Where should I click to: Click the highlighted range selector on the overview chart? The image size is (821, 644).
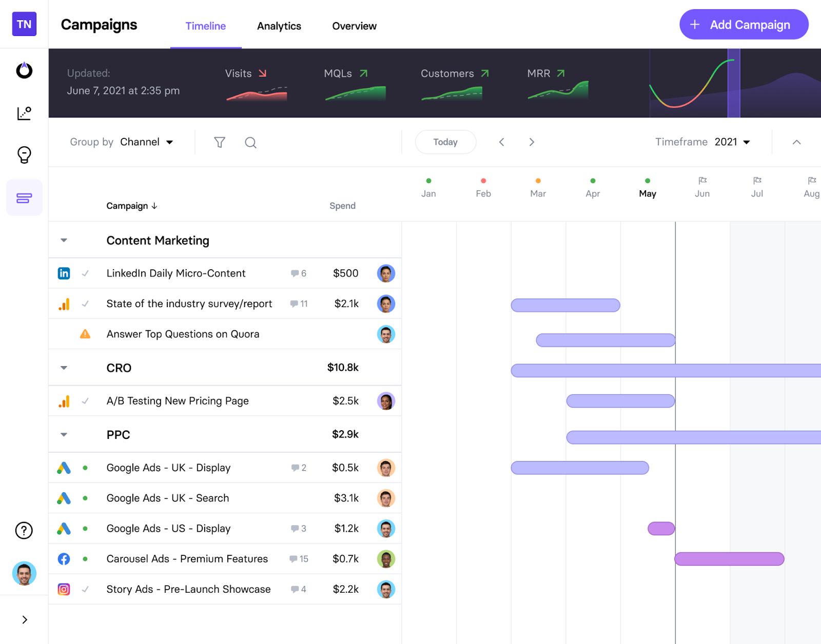coord(734,83)
